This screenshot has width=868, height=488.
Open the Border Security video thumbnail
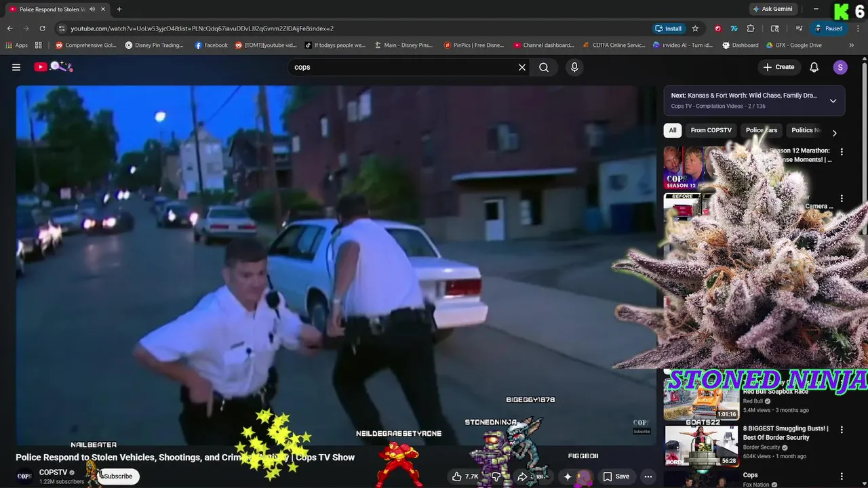701,446
